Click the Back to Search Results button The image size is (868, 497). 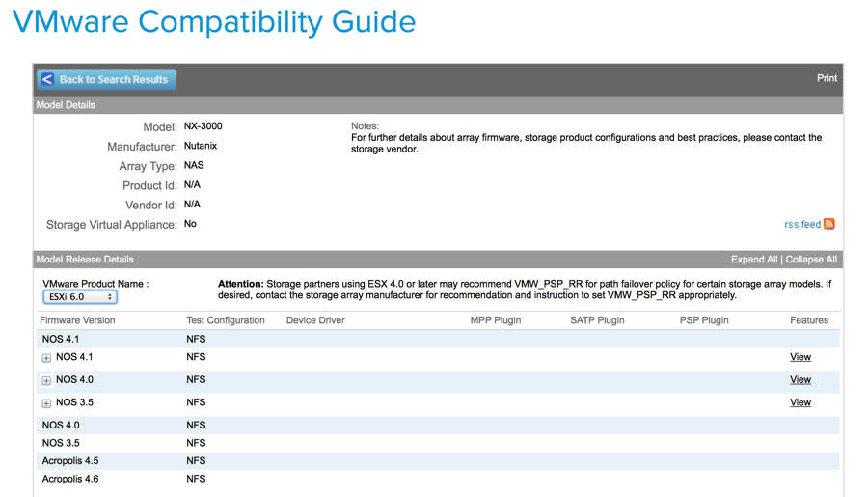click(x=106, y=79)
